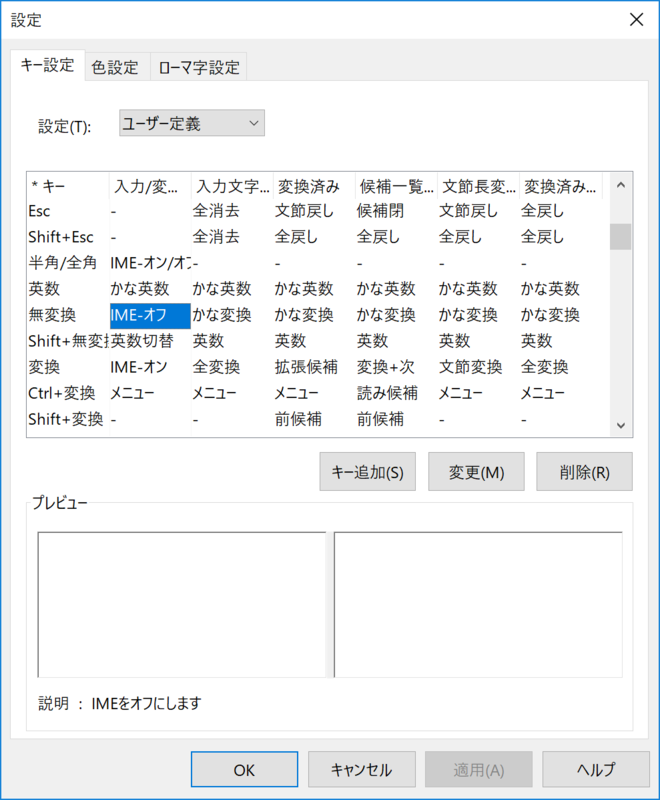This screenshot has width=660, height=800.
Task: Select 全消去 in the Shift+Esc row
Action: [216, 237]
